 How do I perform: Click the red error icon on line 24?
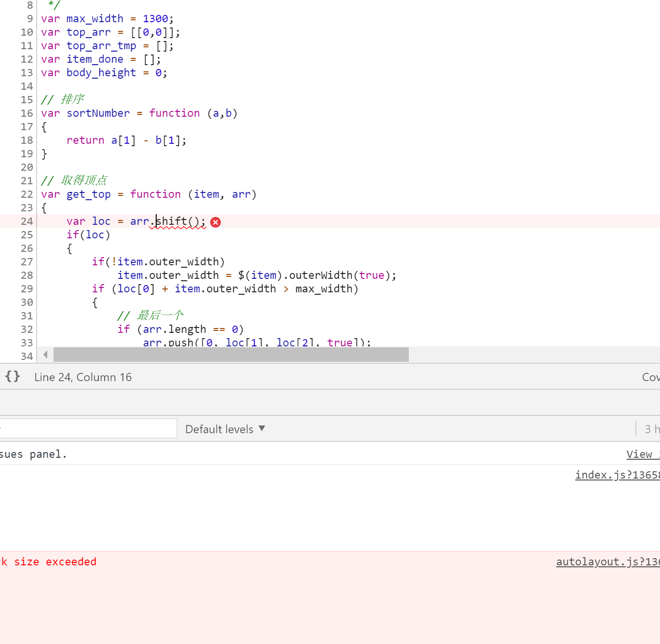[x=216, y=222]
